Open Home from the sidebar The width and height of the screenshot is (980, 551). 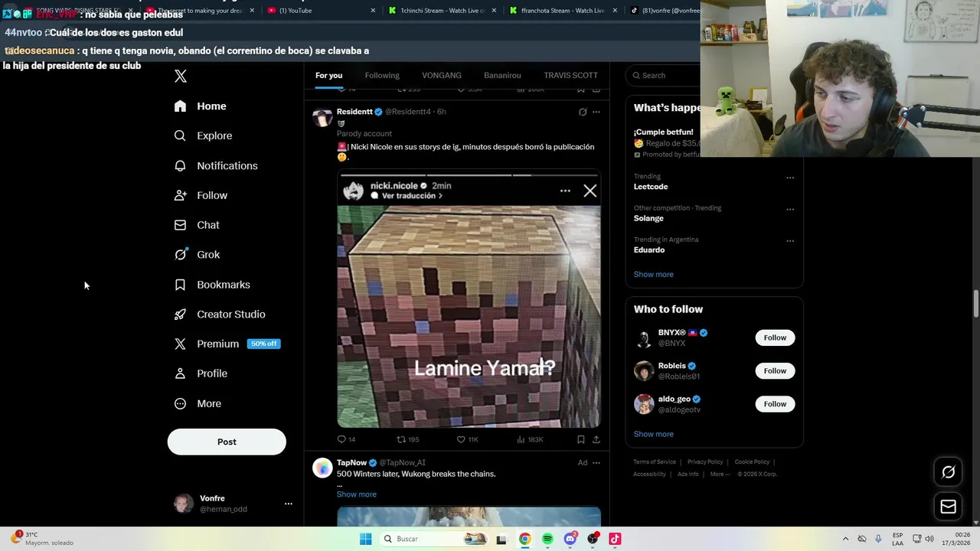[x=201, y=106]
